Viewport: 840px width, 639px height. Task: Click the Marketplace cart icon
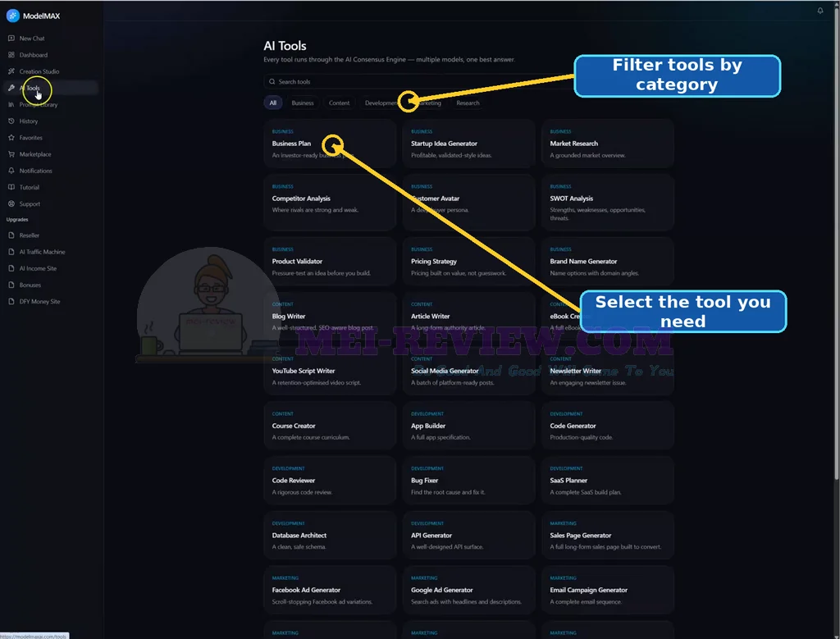tap(11, 154)
